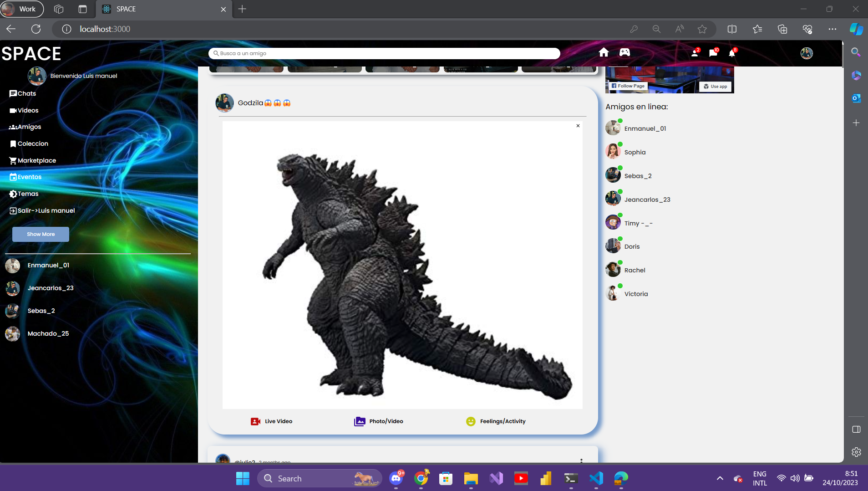Open Edge sidebar search icon
This screenshot has width=868, height=491.
tap(856, 52)
